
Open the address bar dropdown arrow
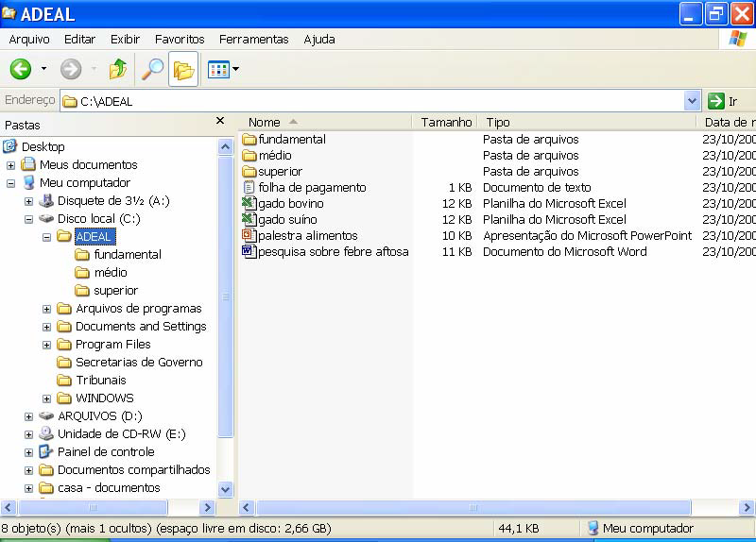click(692, 101)
